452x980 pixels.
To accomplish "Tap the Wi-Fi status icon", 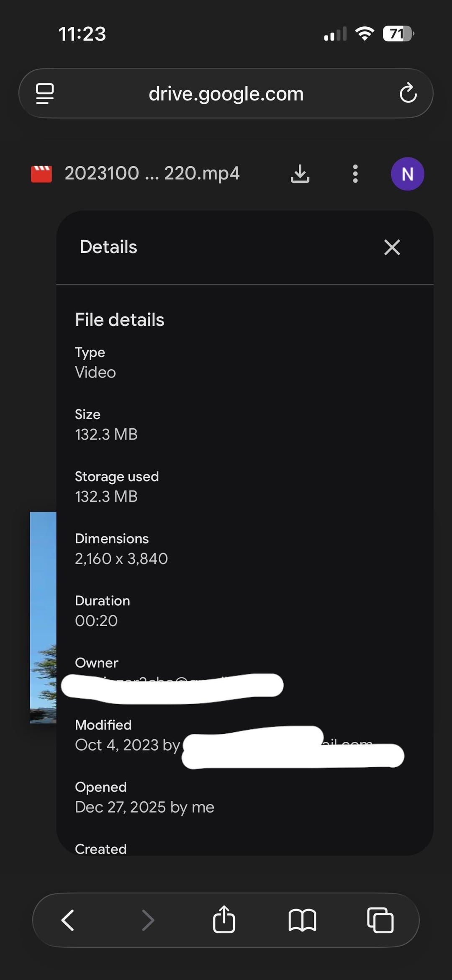I will [365, 33].
